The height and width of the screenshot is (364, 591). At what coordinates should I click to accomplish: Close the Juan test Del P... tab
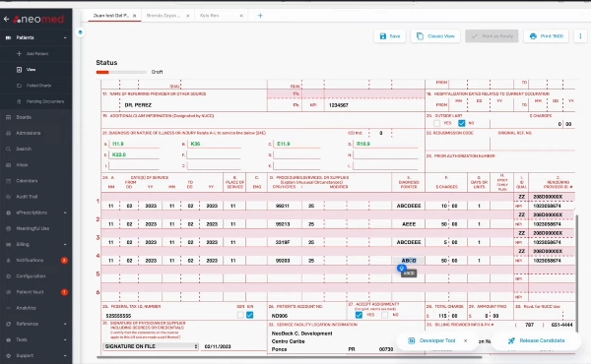click(x=135, y=16)
